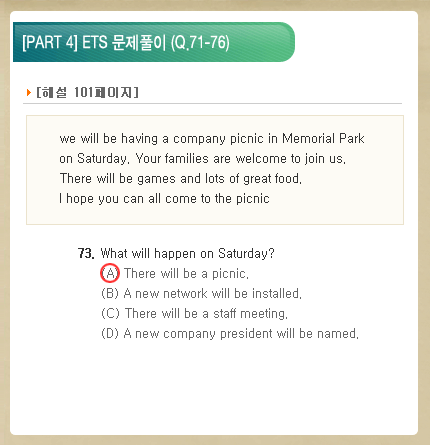Click the passage line mentioning Memorial Park
The height and width of the screenshot is (445, 430).
pos(212,139)
